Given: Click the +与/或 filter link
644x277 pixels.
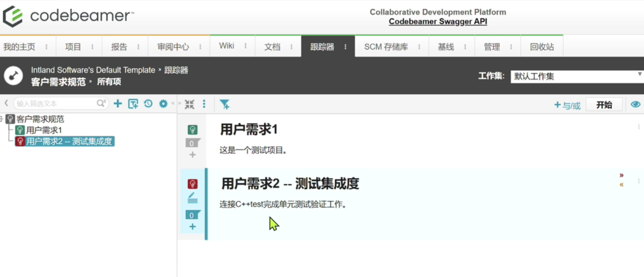Looking at the screenshot, I should tap(567, 105).
